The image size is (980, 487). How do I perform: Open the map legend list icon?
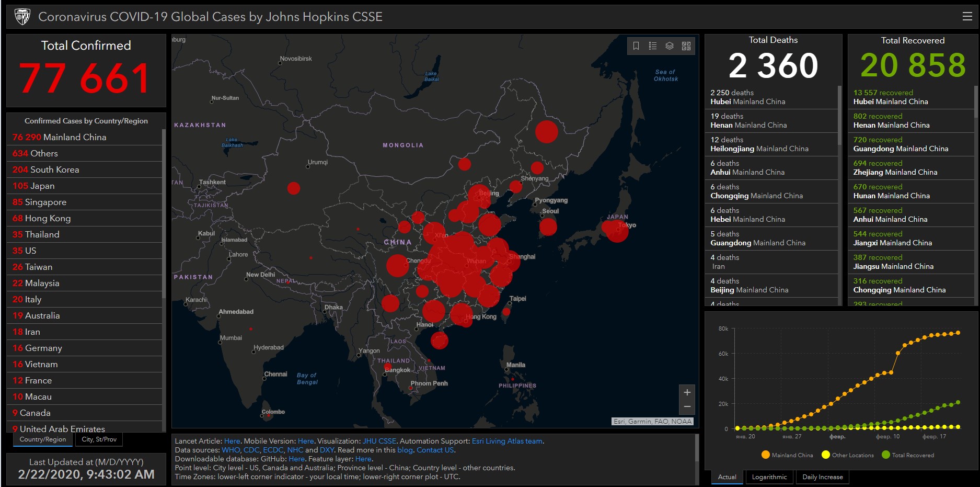coord(653,46)
